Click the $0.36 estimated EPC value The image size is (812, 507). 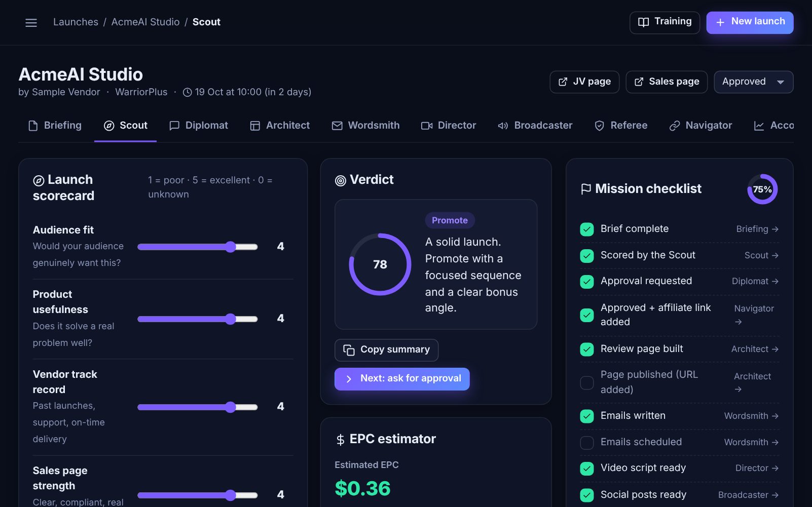click(362, 489)
